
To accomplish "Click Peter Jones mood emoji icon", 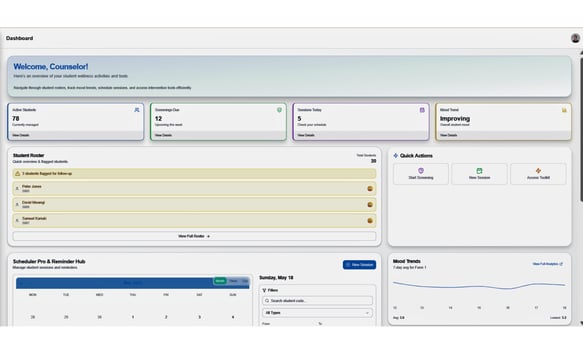I will (x=370, y=189).
